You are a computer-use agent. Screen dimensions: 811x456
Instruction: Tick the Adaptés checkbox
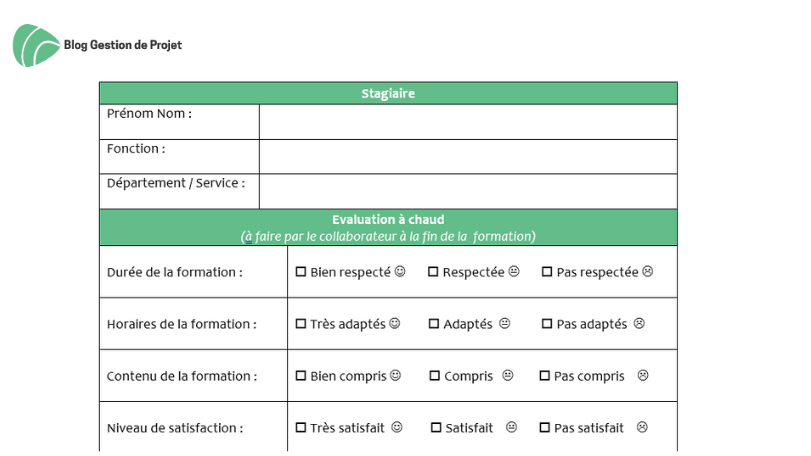pyautogui.click(x=433, y=324)
